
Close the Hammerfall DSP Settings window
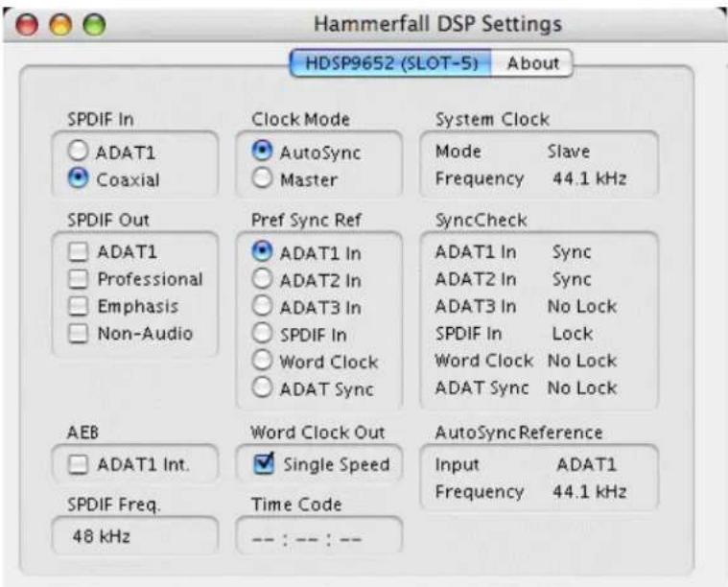(x=27, y=24)
